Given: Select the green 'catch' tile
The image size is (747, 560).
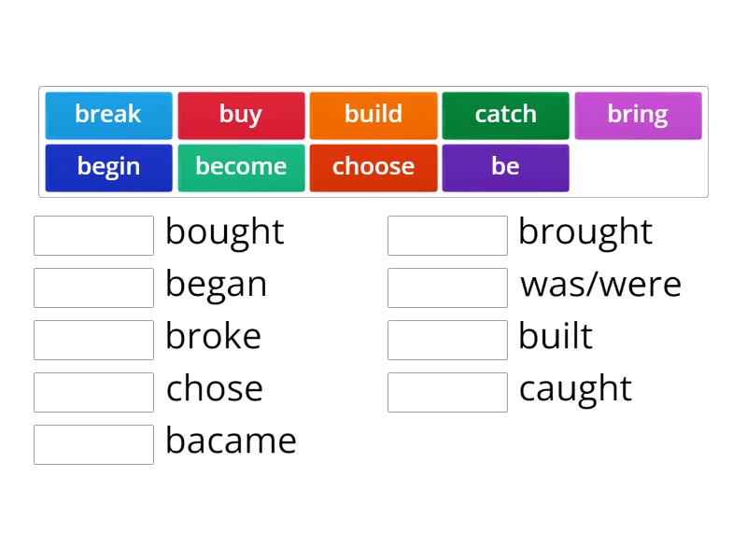Looking at the screenshot, I should point(505,114).
